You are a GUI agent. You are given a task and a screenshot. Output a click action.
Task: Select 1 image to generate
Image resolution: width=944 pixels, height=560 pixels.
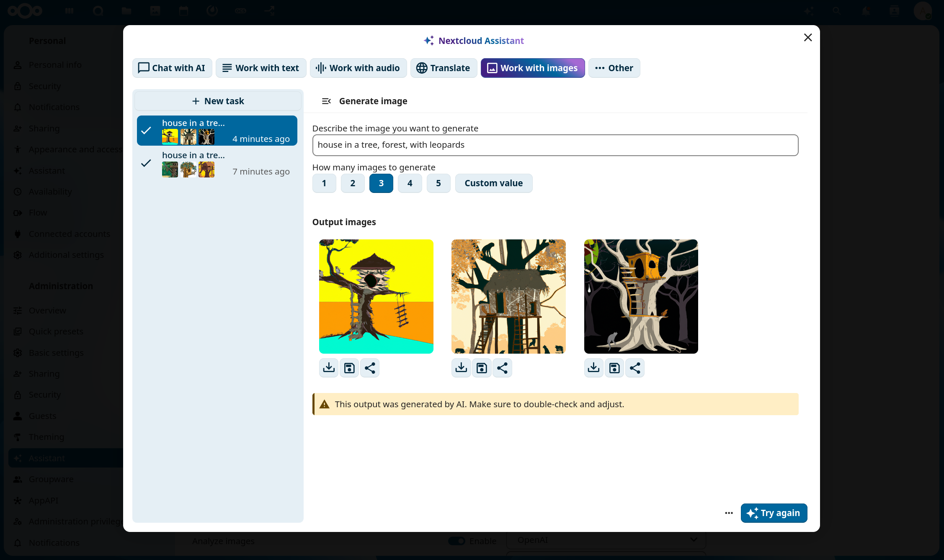pyautogui.click(x=324, y=183)
